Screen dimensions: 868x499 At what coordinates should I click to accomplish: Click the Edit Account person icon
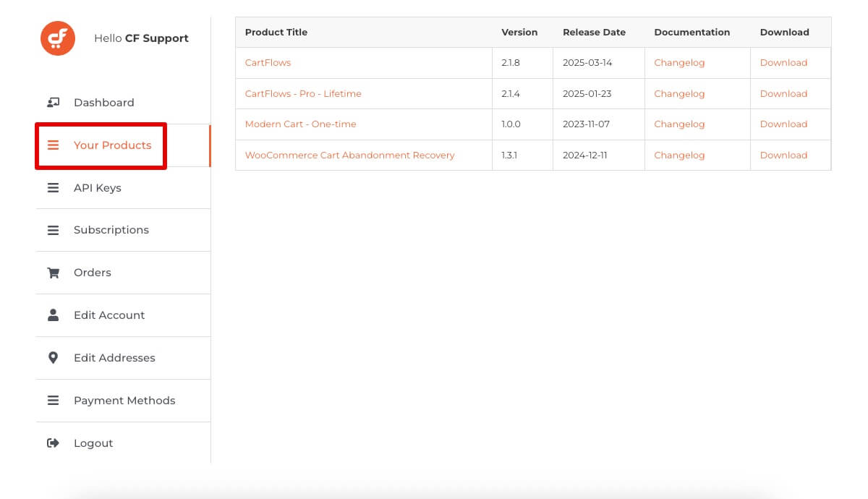[x=53, y=315]
